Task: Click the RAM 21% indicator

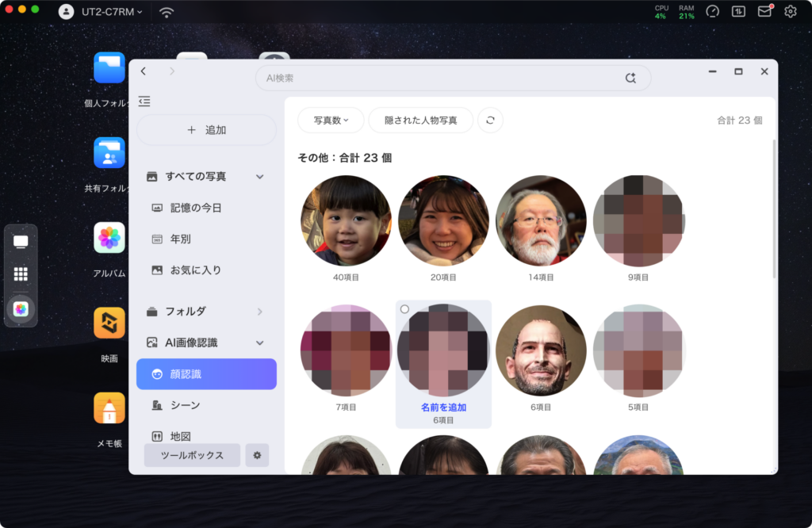Action: 687,12
